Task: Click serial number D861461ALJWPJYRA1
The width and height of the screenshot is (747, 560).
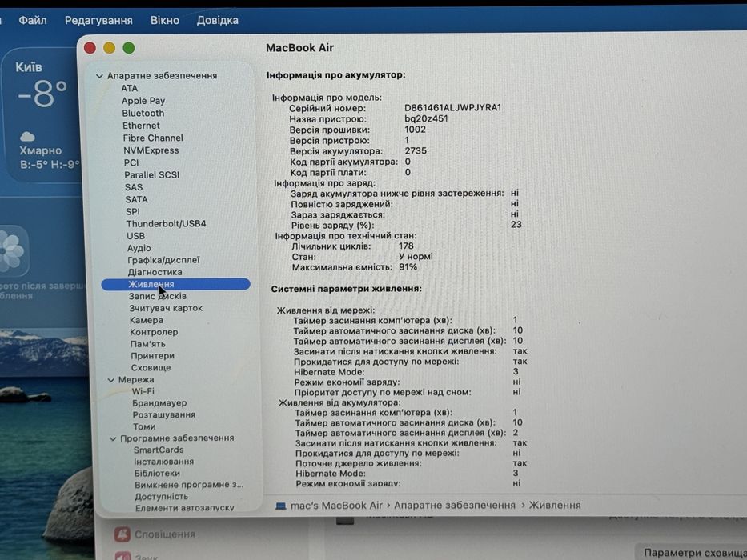Action: point(452,108)
